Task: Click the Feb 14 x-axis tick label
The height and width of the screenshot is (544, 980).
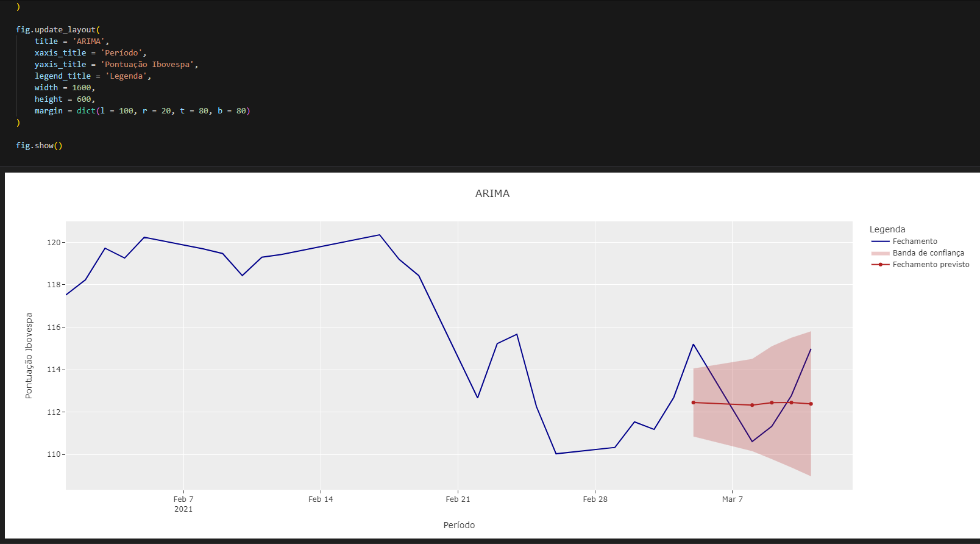Action: (x=321, y=499)
